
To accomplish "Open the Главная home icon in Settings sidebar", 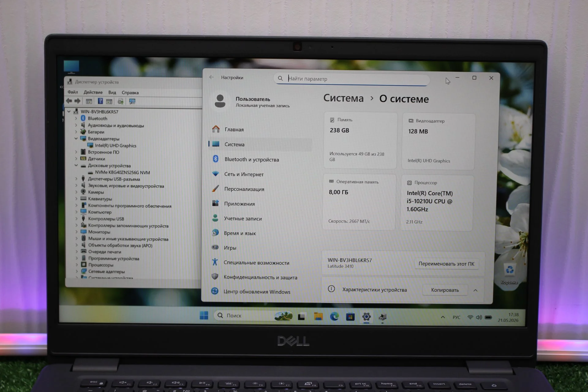I will click(x=216, y=129).
